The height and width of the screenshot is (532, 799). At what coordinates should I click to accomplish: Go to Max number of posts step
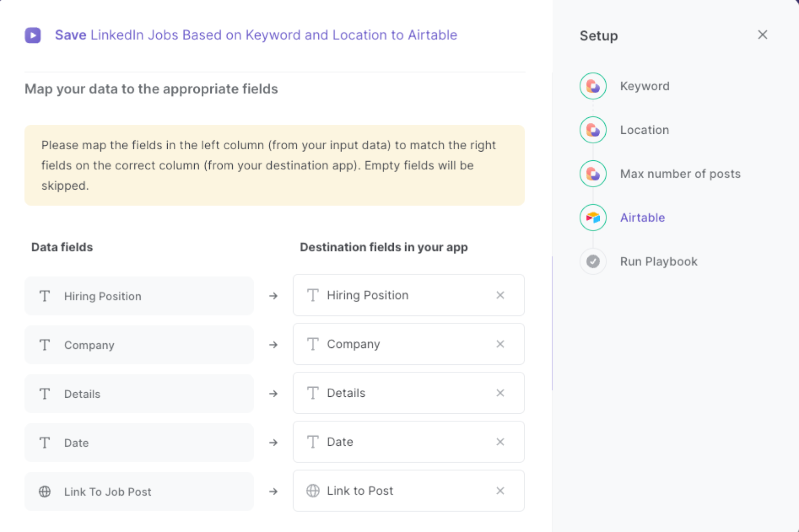[680, 174]
